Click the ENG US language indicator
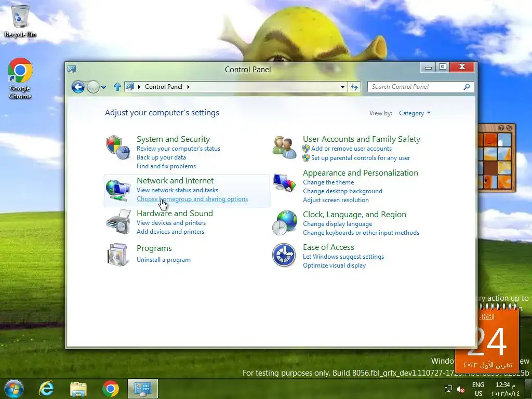 pyautogui.click(x=478, y=389)
